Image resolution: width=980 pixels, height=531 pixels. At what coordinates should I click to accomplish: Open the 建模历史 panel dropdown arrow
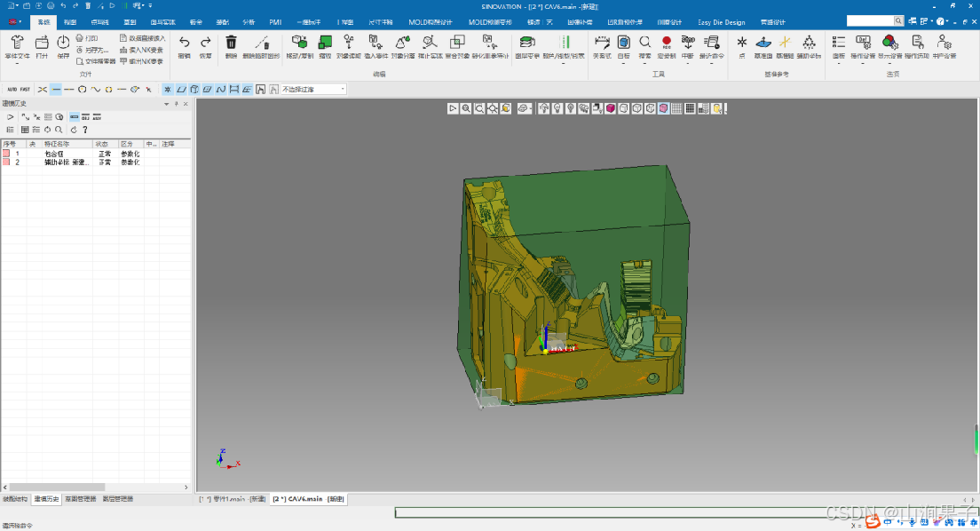(x=166, y=103)
